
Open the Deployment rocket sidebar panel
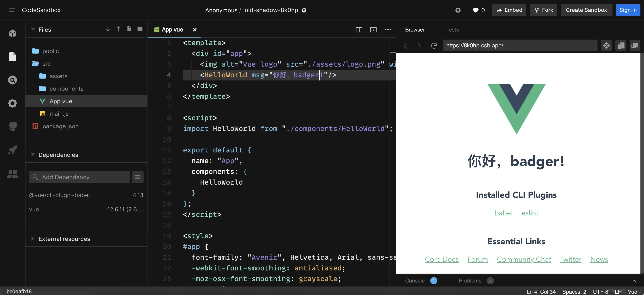(x=12, y=150)
